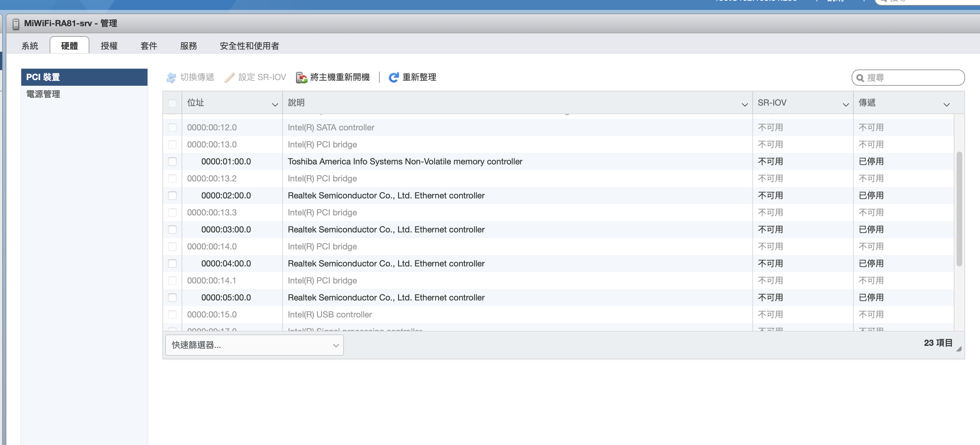Click the refresh (重新整理) icon

[x=393, y=78]
